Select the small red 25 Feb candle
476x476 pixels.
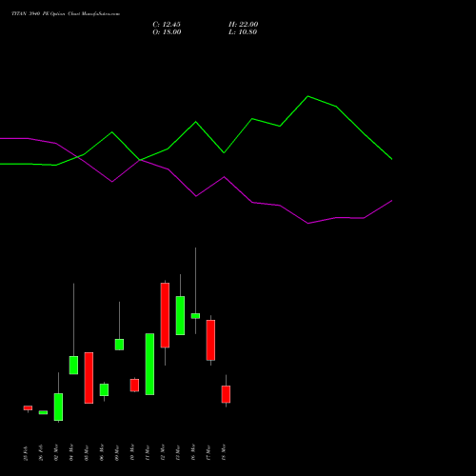(x=28, y=407)
